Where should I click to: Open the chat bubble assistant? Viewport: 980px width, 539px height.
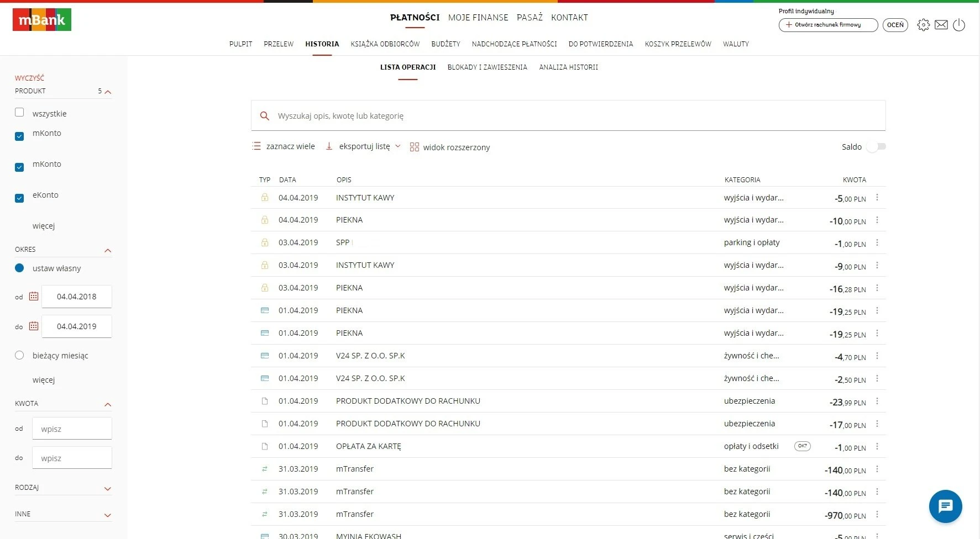(x=945, y=506)
